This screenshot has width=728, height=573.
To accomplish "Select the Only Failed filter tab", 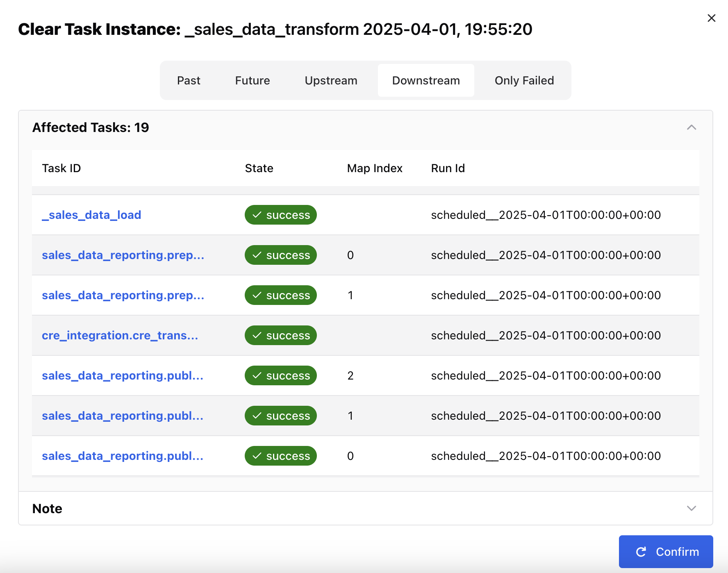I will (x=524, y=80).
